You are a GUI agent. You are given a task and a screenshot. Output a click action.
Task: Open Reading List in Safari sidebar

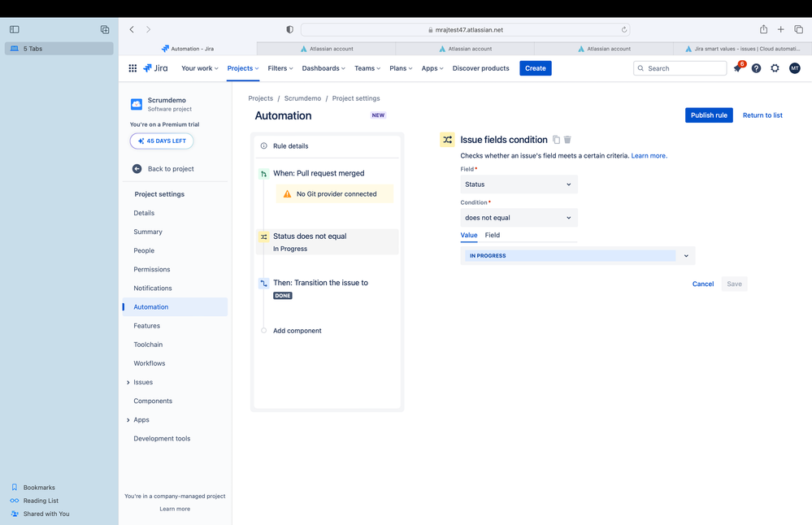(41, 501)
